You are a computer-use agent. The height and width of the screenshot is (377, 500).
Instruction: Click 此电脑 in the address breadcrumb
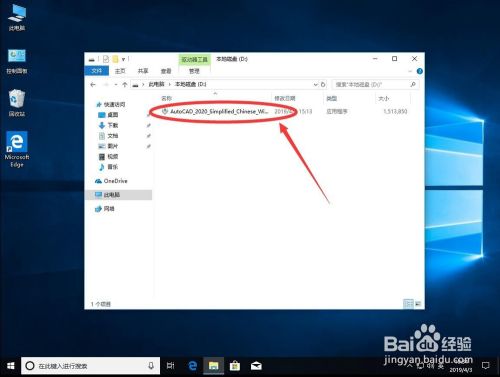156,84
